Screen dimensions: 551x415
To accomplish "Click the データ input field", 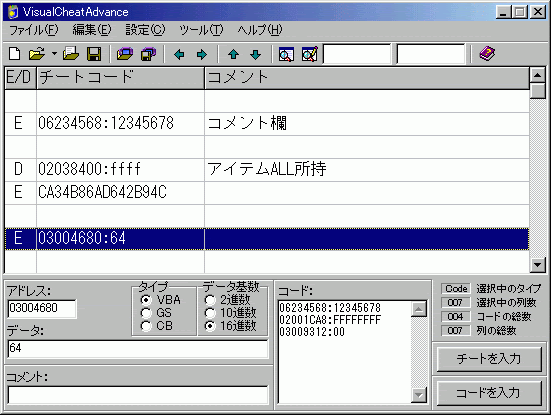I will click(x=138, y=349).
